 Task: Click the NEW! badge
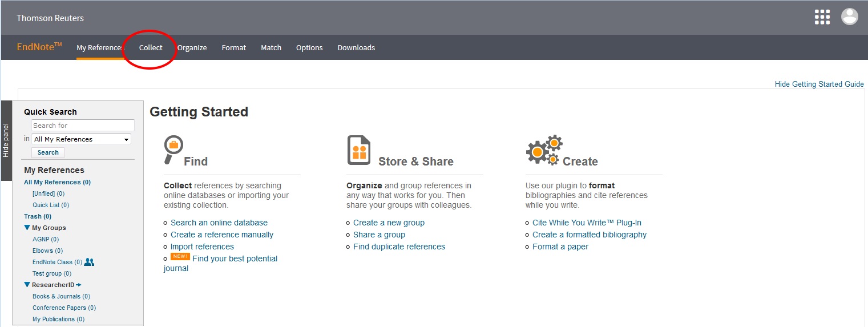180,257
